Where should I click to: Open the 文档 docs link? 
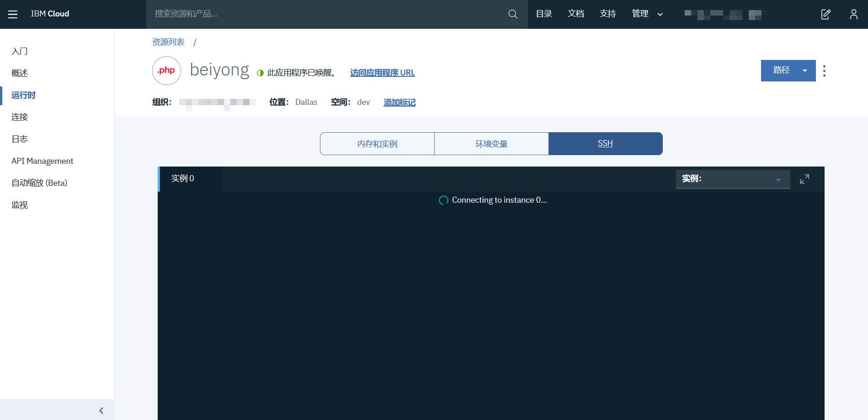click(x=576, y=14)
